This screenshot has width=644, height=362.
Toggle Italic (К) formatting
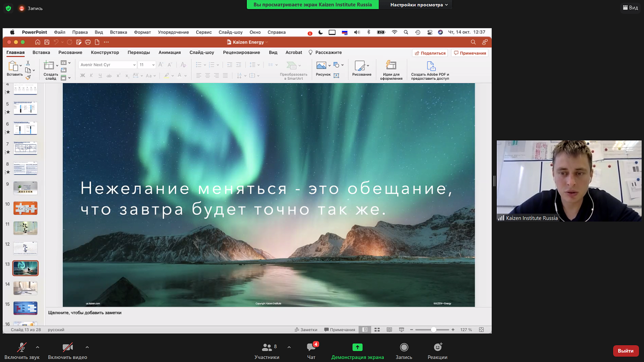click(x=91, y=76)
